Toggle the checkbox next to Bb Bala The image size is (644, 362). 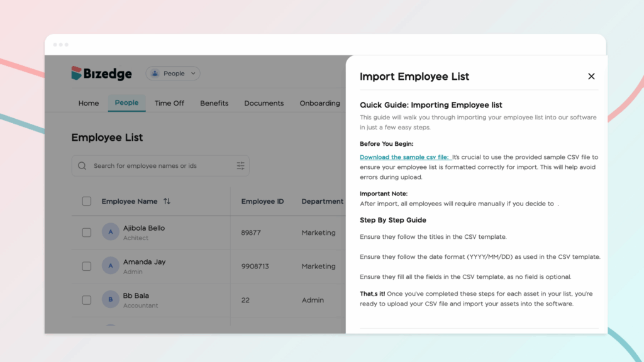point(87,300)
